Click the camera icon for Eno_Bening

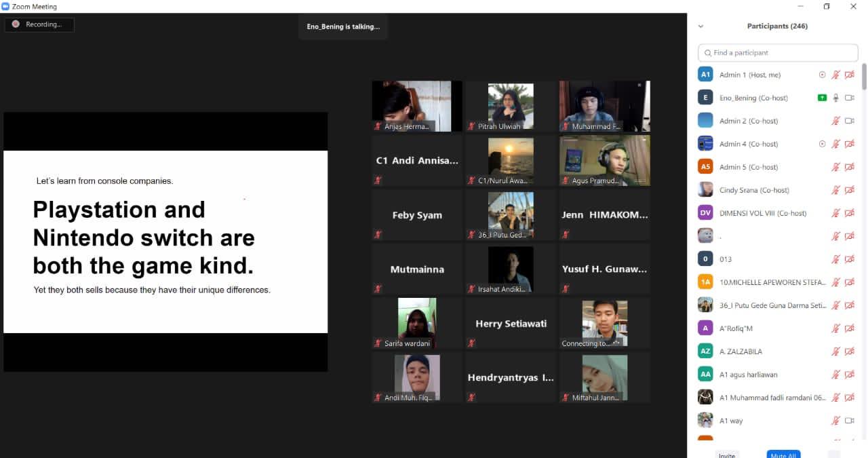(x=849, y=98)
